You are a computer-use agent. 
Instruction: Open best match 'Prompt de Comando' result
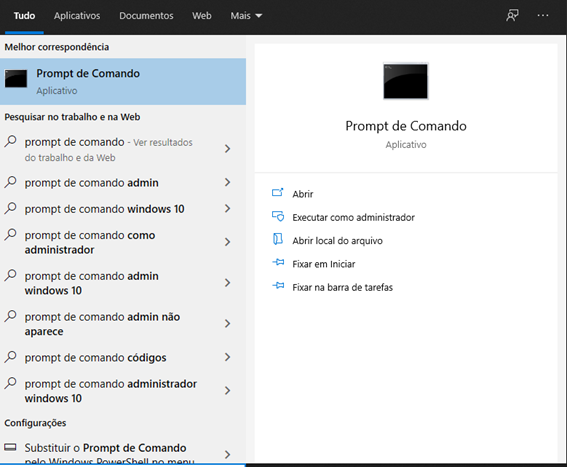coord(123,81)
